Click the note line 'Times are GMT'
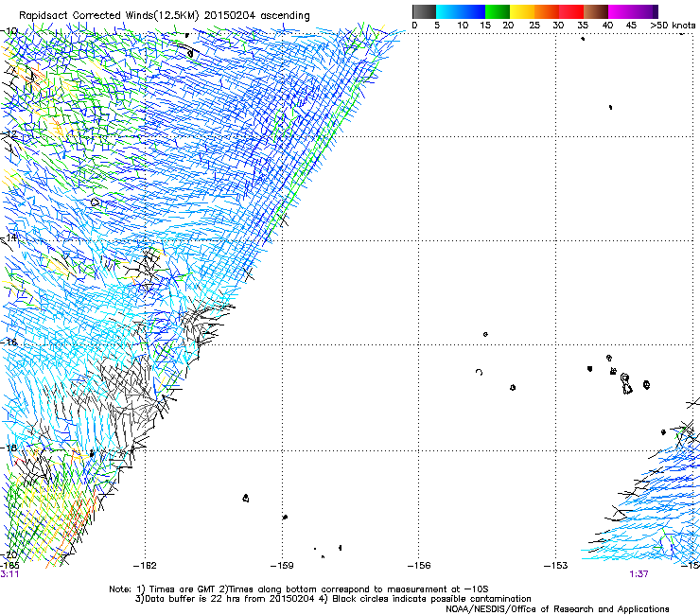This screenshot has width=700, height=615. (183, 589)
